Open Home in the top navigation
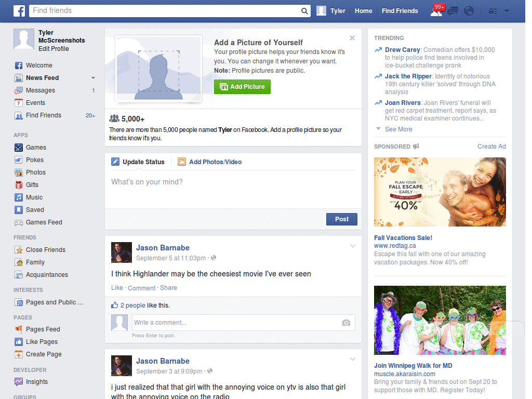Viewport: 532px width, 399px height. pos(363,11)
